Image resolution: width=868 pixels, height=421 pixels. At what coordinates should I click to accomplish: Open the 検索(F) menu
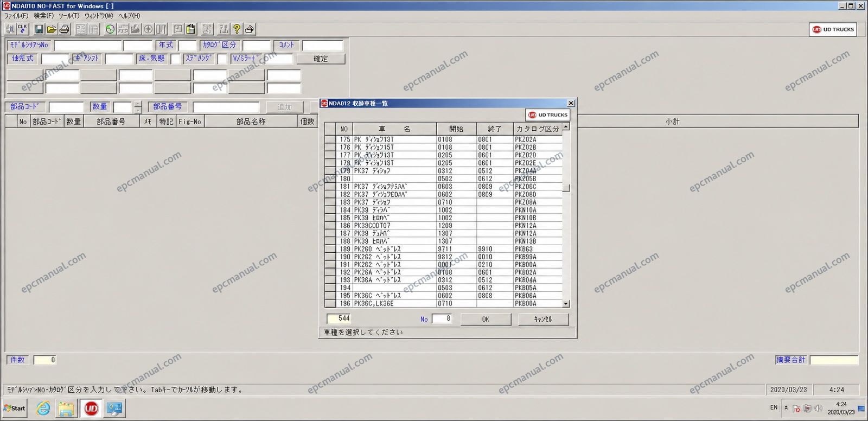pos(44,16)
